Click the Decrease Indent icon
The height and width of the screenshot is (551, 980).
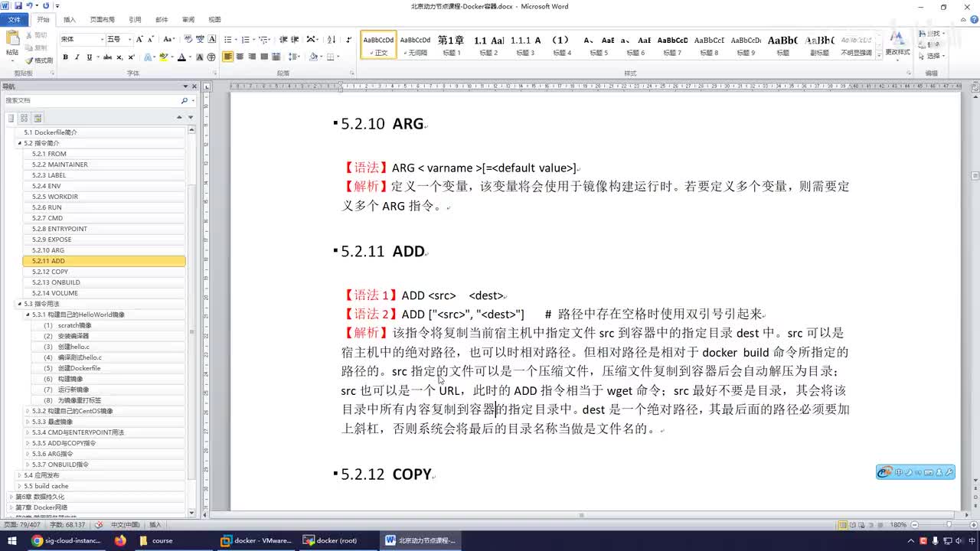coord(283,39)
